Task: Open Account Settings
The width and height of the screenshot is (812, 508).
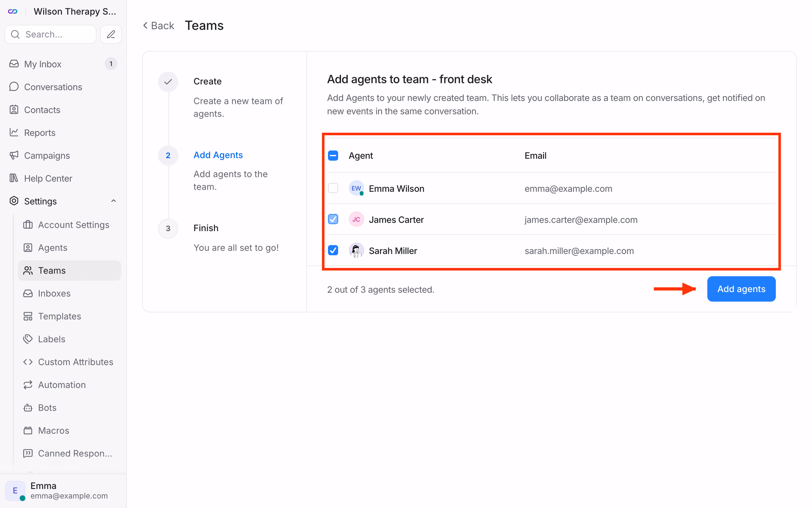Action: coord(69,224)
